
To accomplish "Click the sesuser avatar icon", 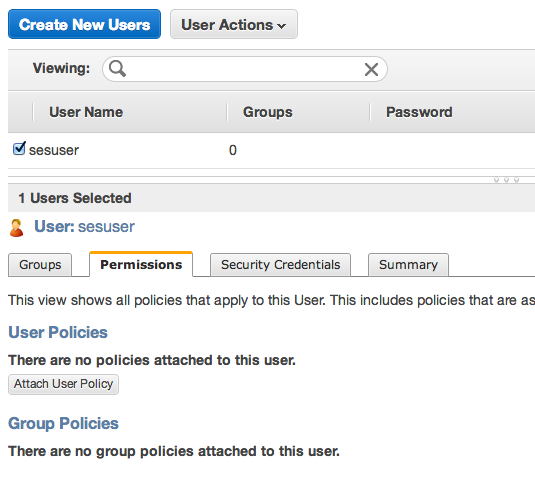I will pyautogui.click(x=16, y=228).
